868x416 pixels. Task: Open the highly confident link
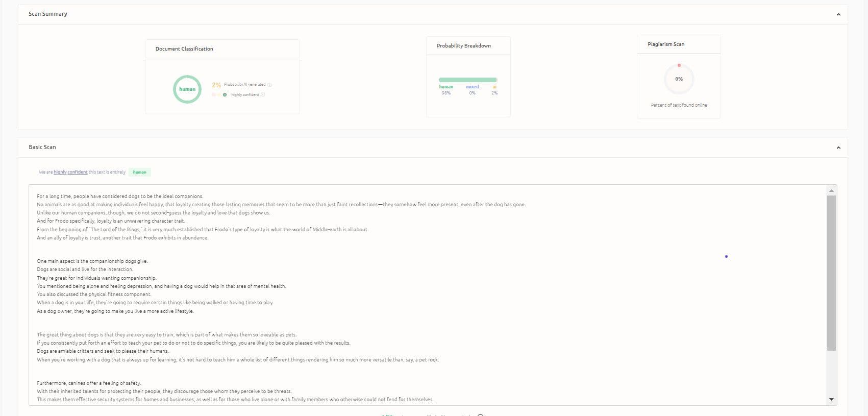point(70,172)
